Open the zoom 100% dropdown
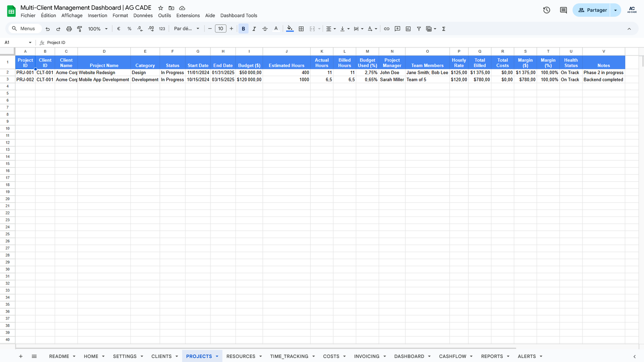 [x=98, y=29]
